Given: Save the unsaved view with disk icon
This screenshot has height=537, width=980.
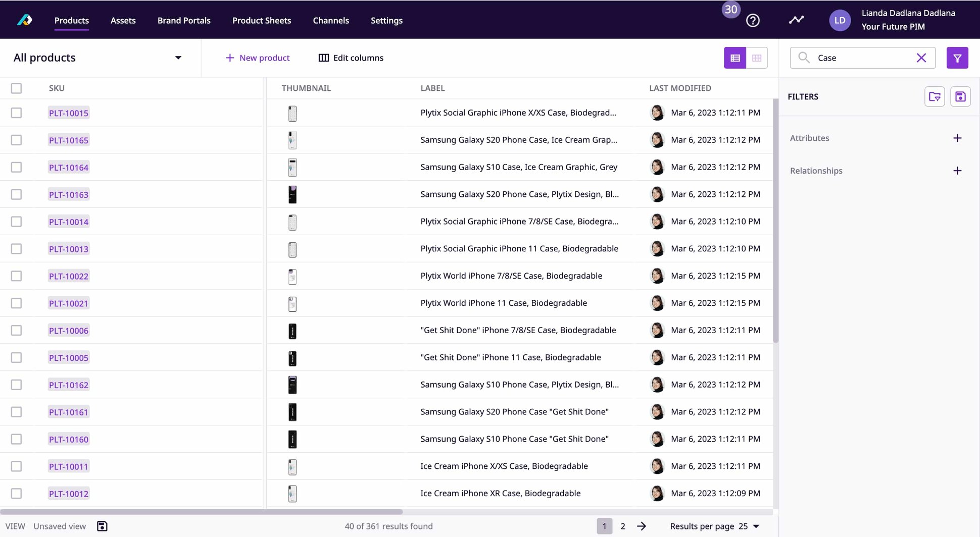Looking at the screenshot, I should coord(102,526).
